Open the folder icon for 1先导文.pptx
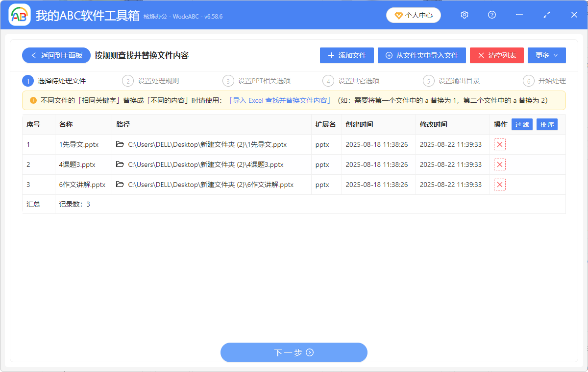Image resolution: width=588 pixels, height=372 pixels. pos(121,144)
